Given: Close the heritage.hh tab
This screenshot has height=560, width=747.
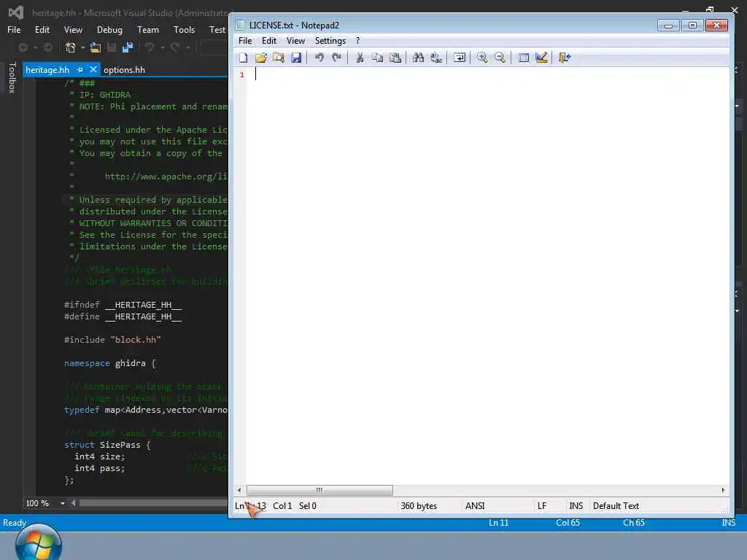Looking at the screenshot, I should click(93, 69).
